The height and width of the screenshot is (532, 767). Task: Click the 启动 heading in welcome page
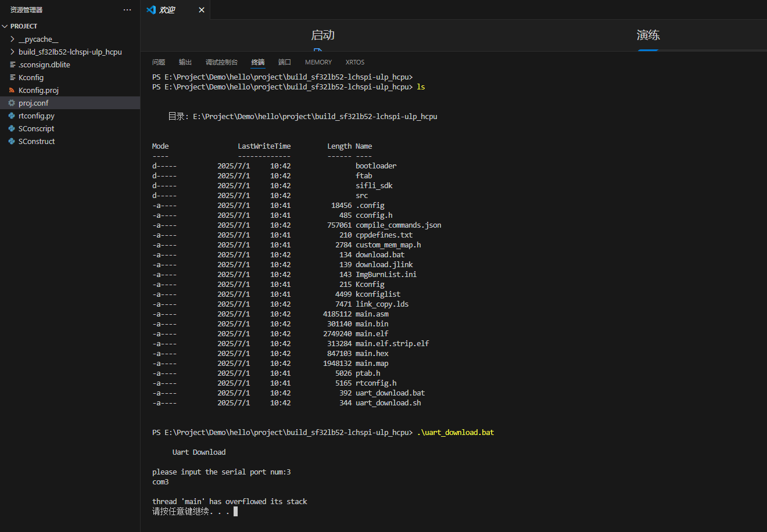point(322,35)
